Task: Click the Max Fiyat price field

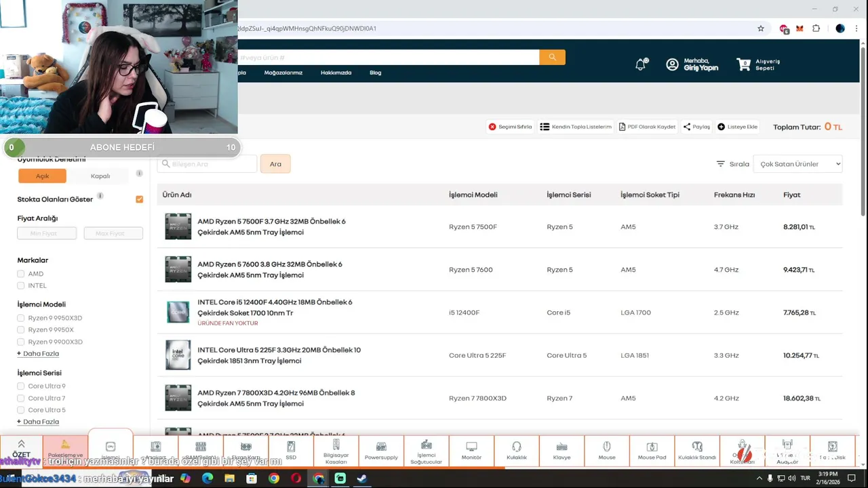Action: tap(113, 233)
